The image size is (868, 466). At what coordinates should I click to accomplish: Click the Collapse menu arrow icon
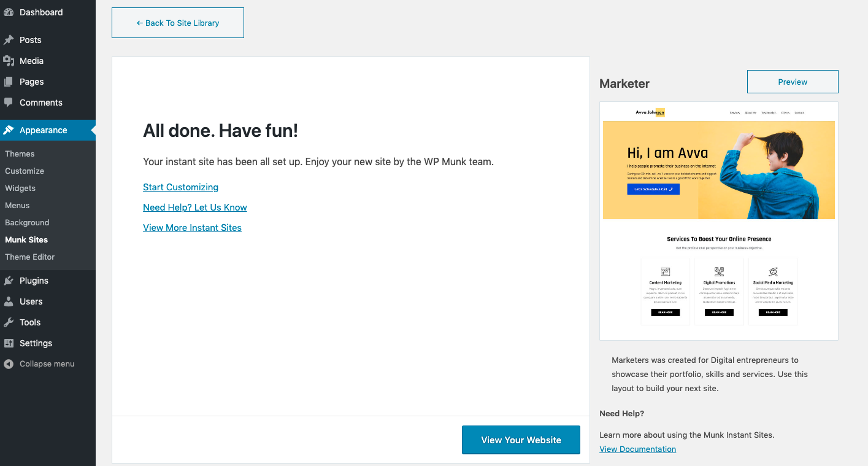pos(9,364)
